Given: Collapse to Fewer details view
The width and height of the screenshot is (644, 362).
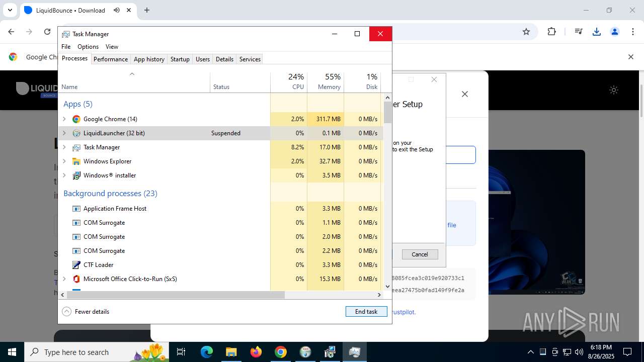Looking at the screenshot, I should [86, 312].
